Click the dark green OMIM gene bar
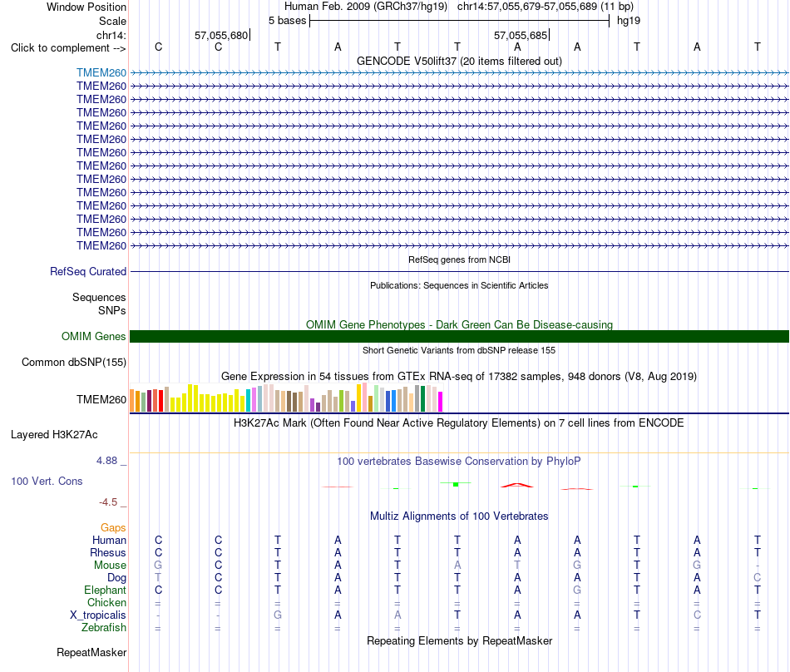This screenshot has height=672, width=790. [459, 337]
